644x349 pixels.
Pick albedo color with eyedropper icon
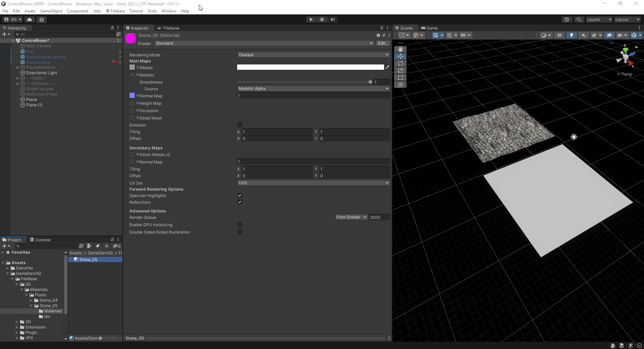387,67
